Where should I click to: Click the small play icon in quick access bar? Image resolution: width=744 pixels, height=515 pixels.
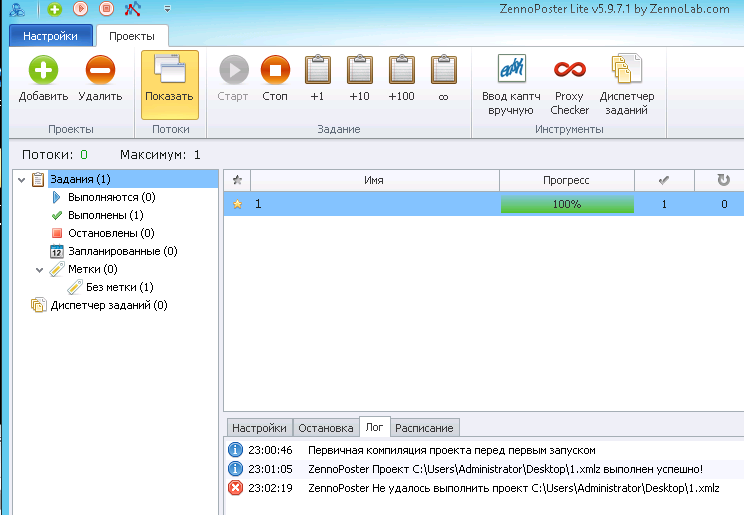[81, 9]
